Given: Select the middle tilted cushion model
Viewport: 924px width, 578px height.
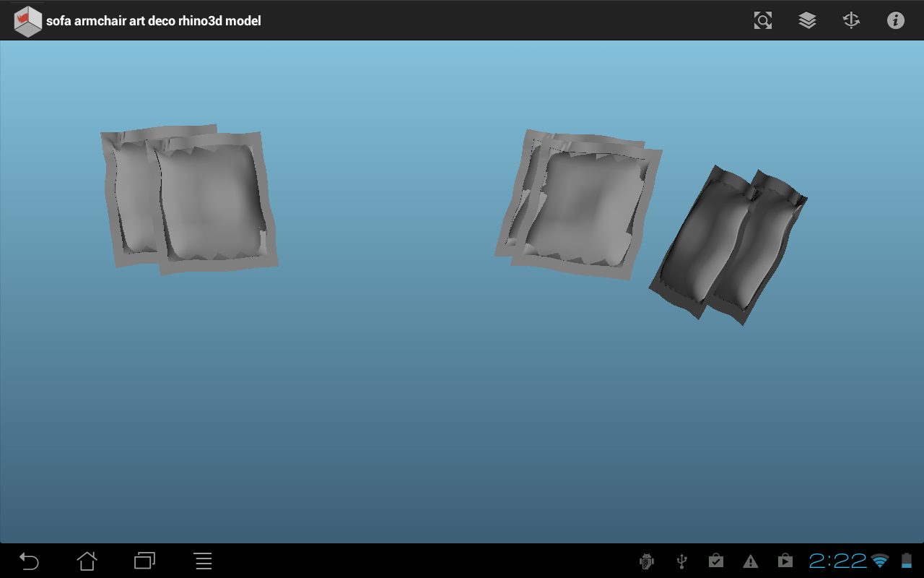Looking at the screenshot, I should click(x=577, y=204).
